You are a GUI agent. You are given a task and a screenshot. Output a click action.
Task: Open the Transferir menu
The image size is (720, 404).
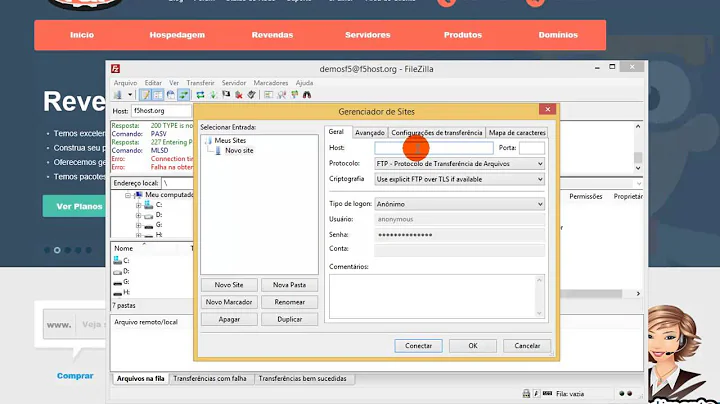coord(200,83)
